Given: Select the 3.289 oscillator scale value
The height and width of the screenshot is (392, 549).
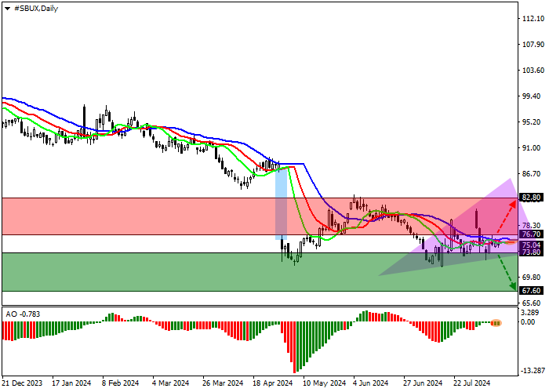Looking at the screenshot, I should 529,313.
